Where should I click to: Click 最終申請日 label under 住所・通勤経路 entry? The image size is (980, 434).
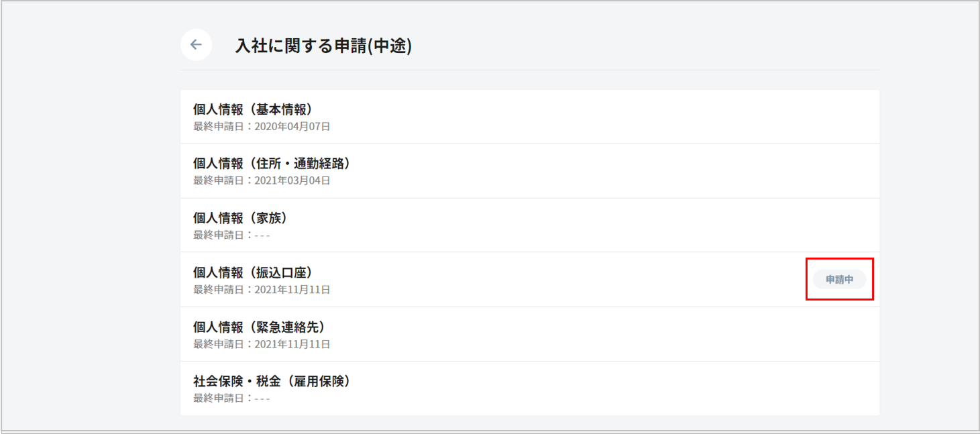pos(220,180)
